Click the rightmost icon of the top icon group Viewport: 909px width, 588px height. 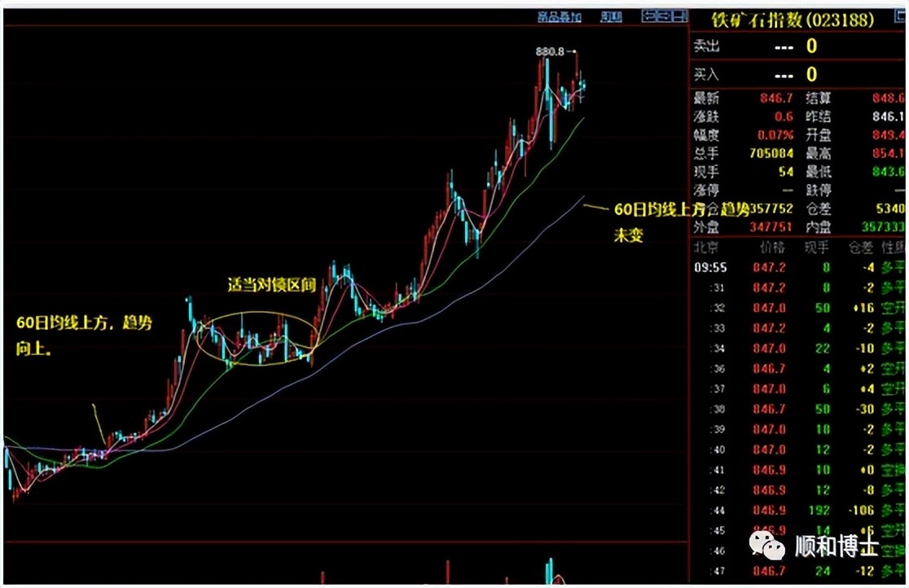pos(678,15)
